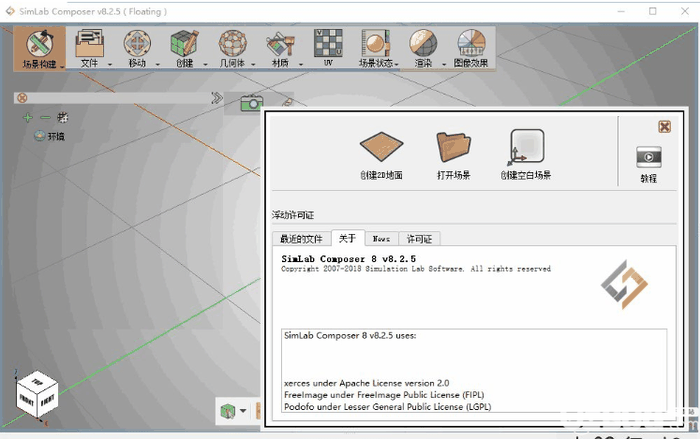This screenshot has height=439, width=700.
Task: Open the 材质 paint icon
Action: pos(280,44)
